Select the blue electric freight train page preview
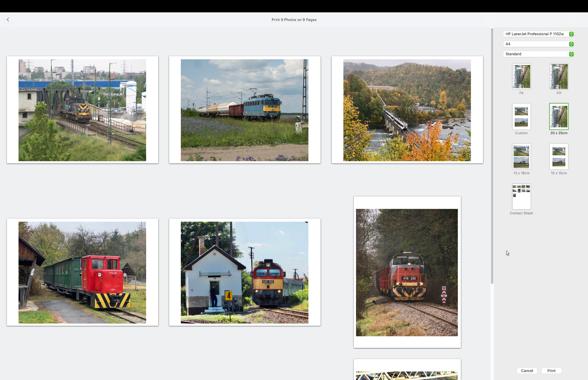 (245, 110)
